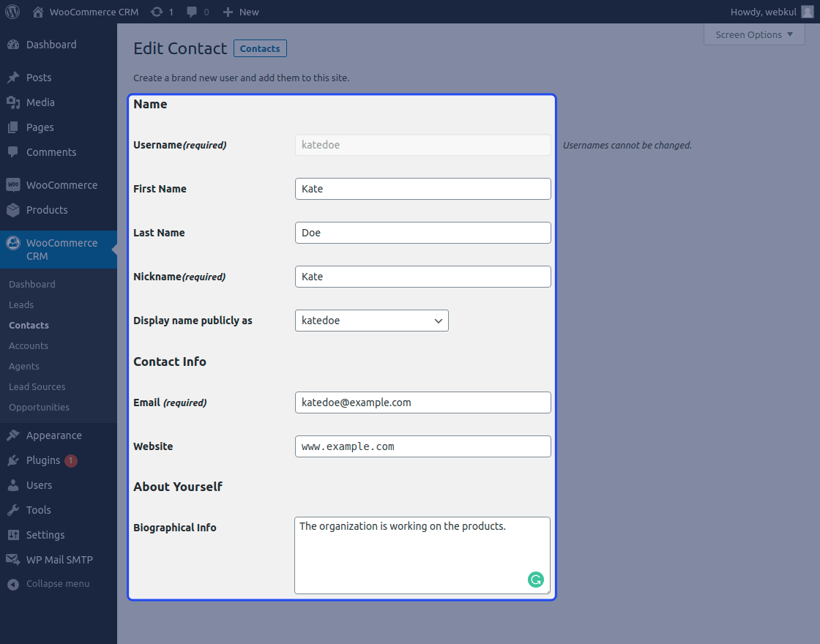
Task: Open the WordPress logo menu
Action: pyautogui.click(x=12, y=12)
